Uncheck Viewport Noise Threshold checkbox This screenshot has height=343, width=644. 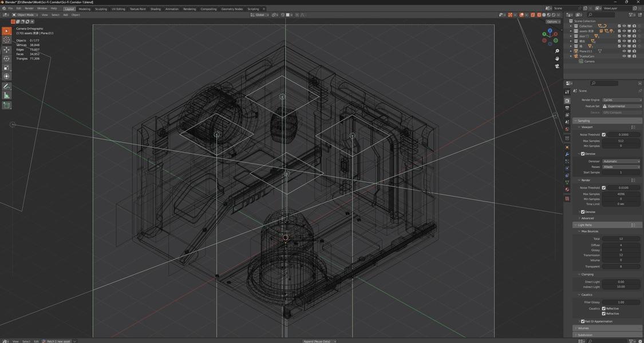[x=603, y=134]
